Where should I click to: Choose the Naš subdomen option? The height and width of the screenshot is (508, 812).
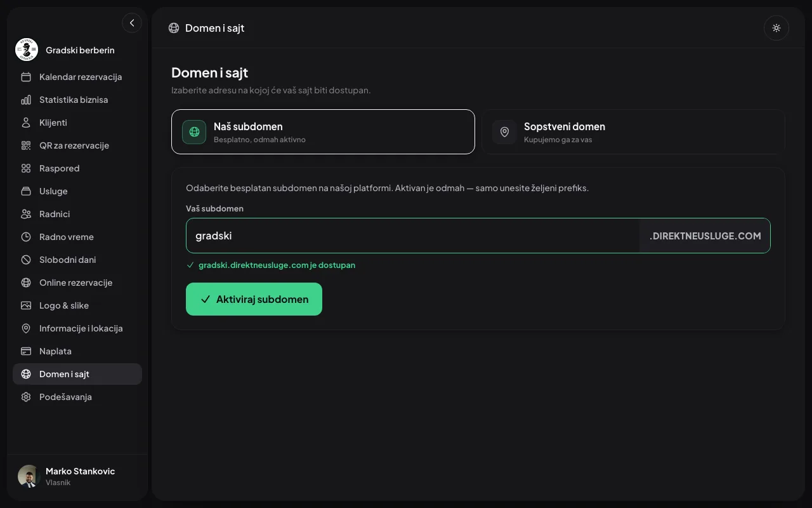[x=323, y=131]
